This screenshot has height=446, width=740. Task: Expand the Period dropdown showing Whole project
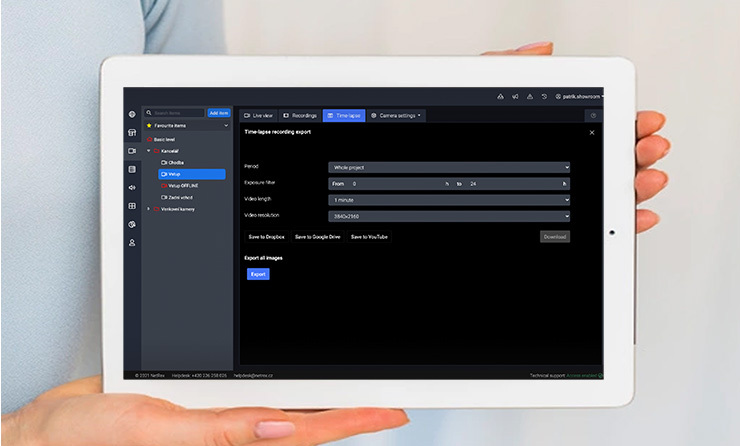pos(449,167)
